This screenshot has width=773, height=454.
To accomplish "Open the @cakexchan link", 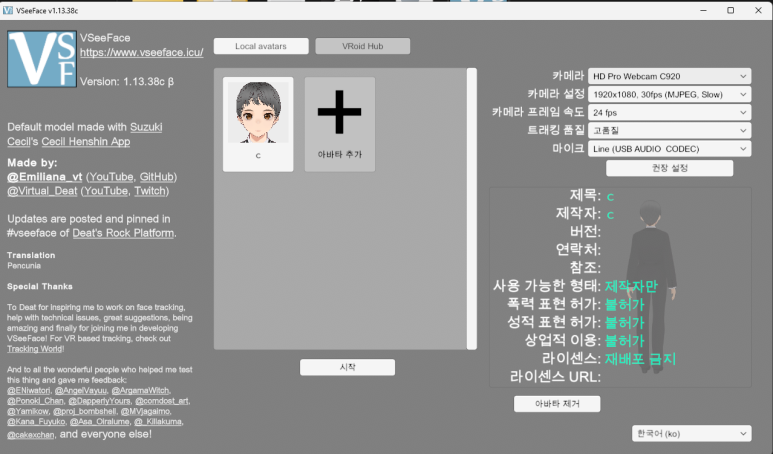I will point(31,435).
